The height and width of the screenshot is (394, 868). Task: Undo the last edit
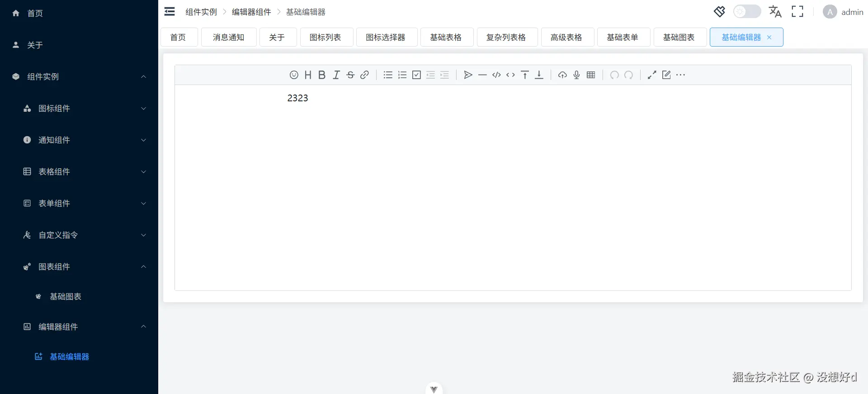coord(614,75)
